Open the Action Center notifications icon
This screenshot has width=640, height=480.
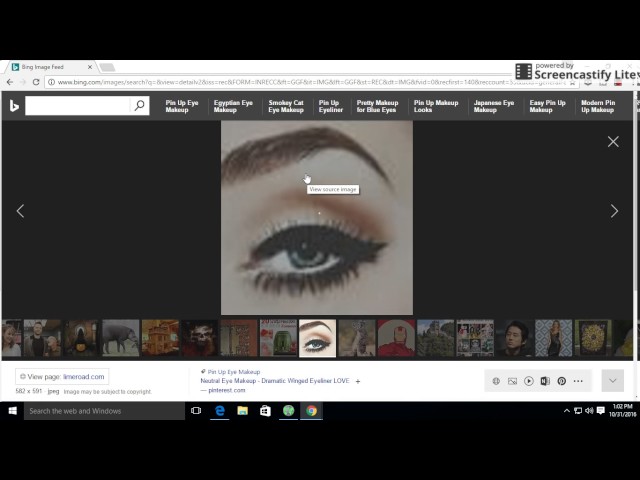(x=600, y=411)
